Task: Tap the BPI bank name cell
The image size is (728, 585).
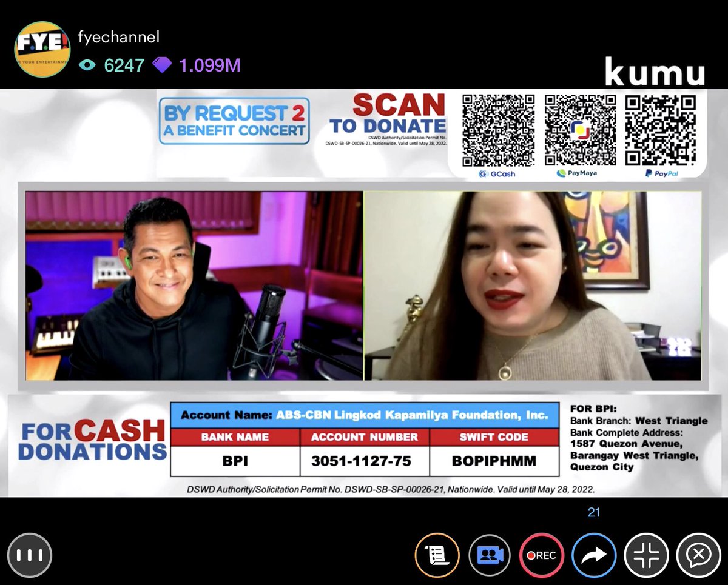Action: tap(235, 461)
